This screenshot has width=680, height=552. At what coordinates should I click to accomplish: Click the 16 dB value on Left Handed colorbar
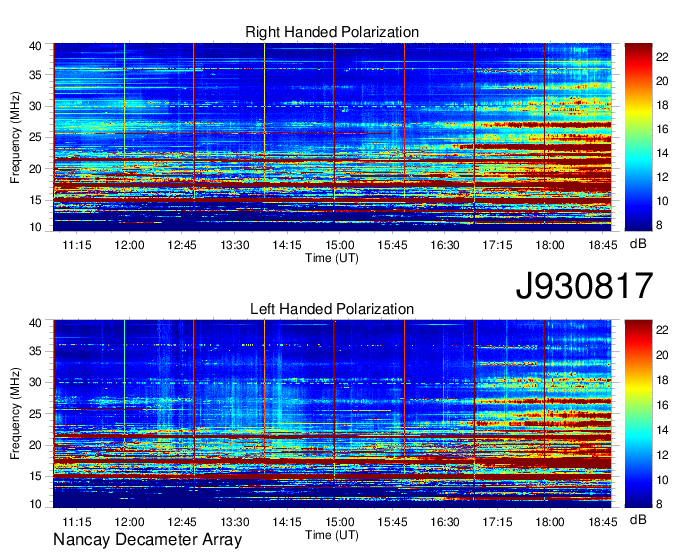pyautogui.click(x=662, y=405)
